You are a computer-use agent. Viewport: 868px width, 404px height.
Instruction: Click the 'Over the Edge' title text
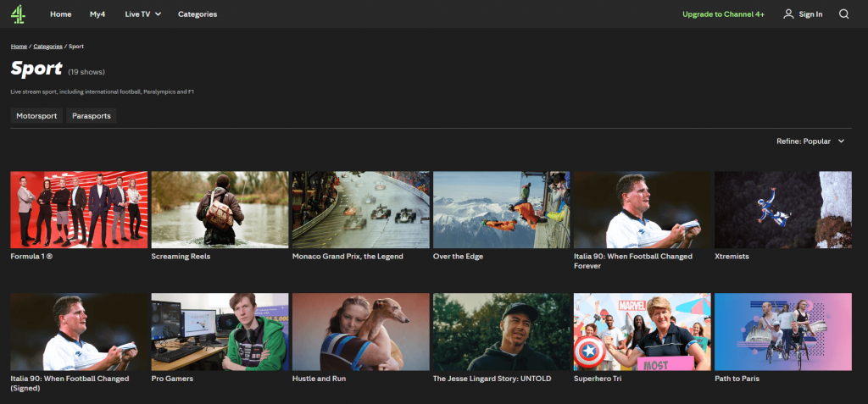point(458,257)
